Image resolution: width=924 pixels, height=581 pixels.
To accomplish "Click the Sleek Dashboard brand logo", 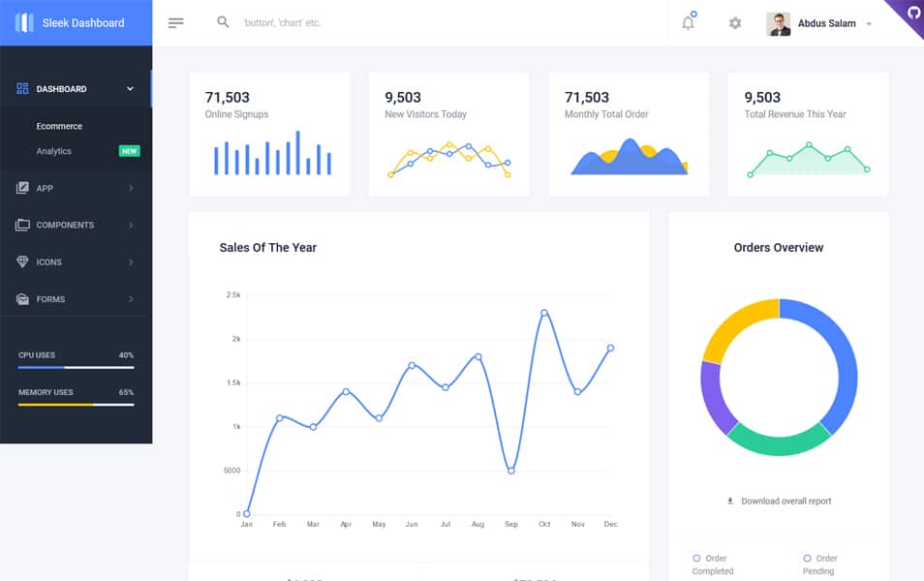I will coord(68,22).
